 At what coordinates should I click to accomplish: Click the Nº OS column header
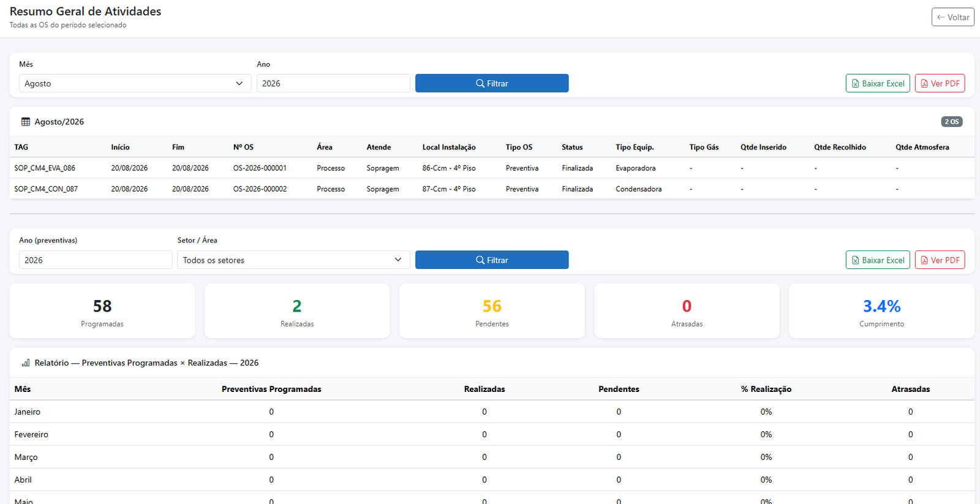click(x=243, y=147)
